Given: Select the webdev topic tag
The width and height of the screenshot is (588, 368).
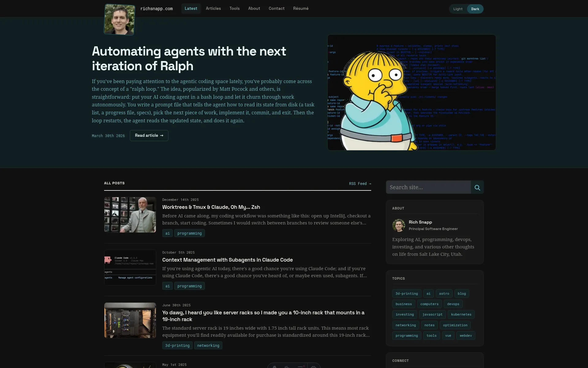Looking at the screenshot, I should (x=466, y=335).
